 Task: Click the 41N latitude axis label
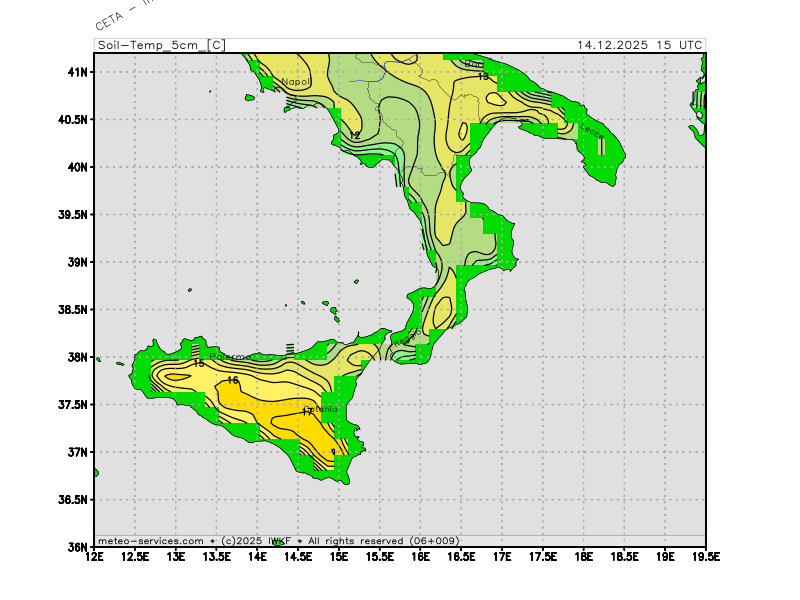[x=78, y=72]
